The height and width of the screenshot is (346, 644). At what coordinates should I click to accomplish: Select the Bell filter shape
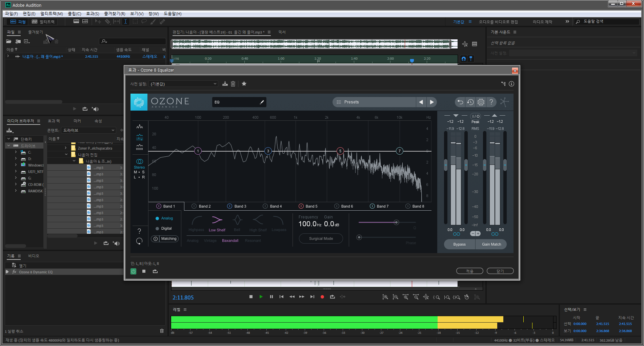click(x=237, y=224)
